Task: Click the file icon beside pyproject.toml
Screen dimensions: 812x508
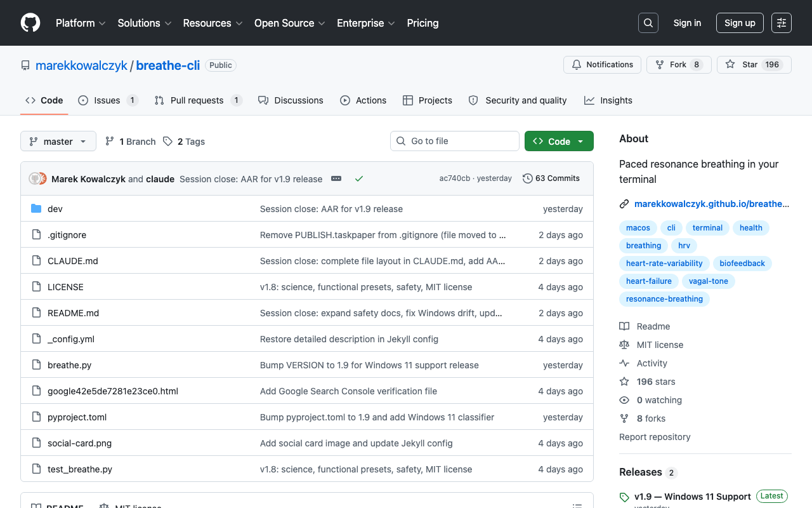Action: point(36,417)
